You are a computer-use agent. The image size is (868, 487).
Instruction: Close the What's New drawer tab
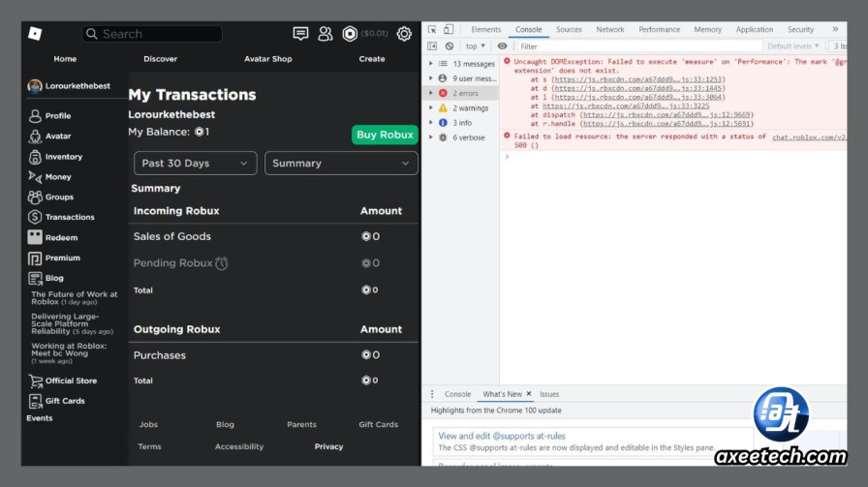click(529, 393)
